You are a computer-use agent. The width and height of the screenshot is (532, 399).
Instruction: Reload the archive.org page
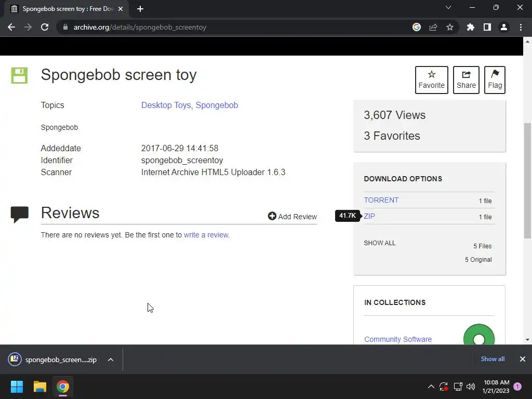pos(45,27)
